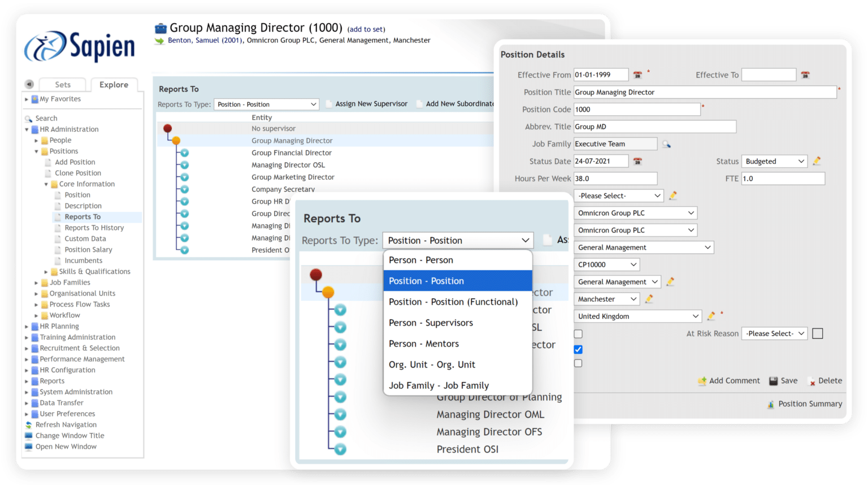Open the United Kingdom country dropdown

coord(638,316)
